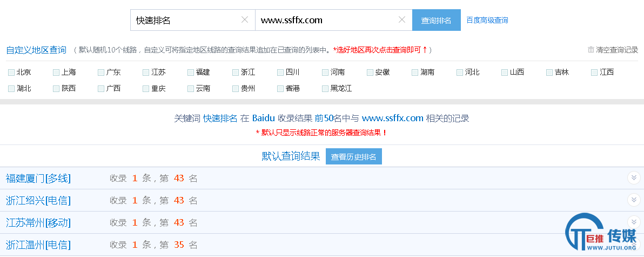Enable the 广东 region checkbox
The image size is (644, 257).
[x=100, y=73]
